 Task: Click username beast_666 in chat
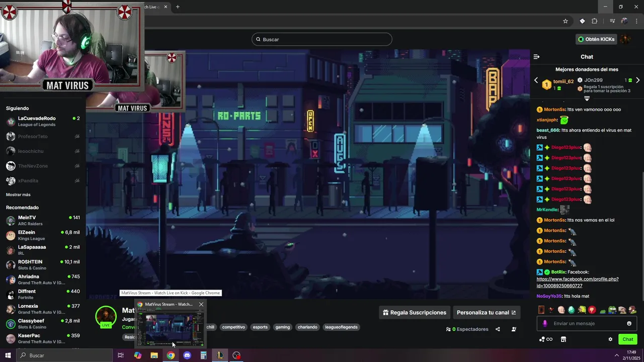click(x=548, y=130)
